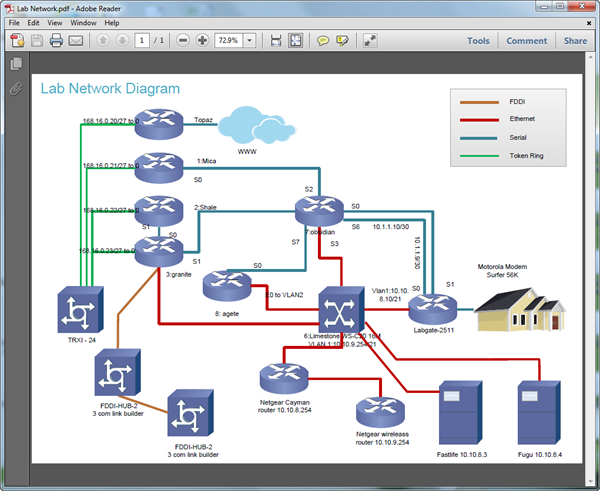Show page thumbnails panel icon
Screen dimensions: 600x491
pyautogui.click(x=16, y=64)
